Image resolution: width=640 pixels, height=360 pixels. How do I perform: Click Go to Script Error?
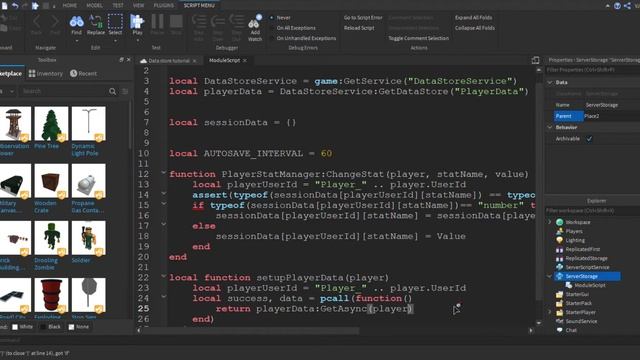[x=363, y=18]
